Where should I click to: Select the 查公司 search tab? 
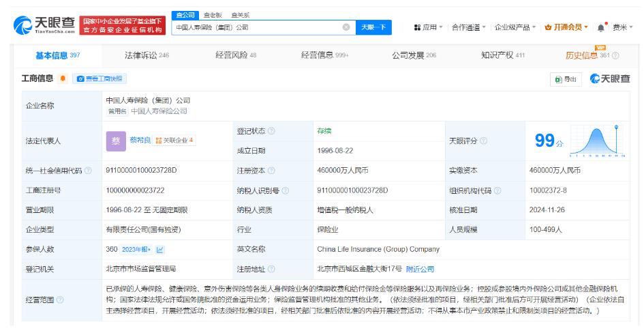point(185,15)
